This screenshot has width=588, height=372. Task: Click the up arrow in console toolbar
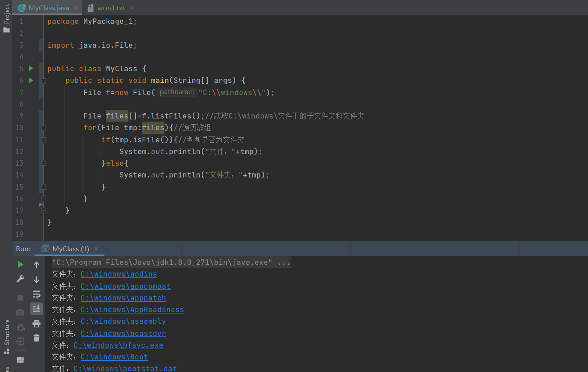click(x=36, y=265)
